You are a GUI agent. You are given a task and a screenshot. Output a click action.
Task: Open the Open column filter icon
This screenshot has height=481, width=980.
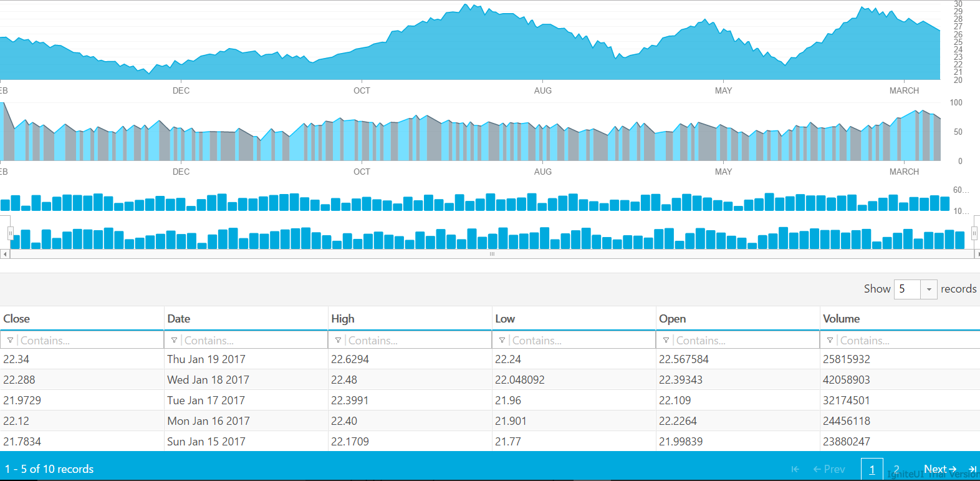pos(666,340)
